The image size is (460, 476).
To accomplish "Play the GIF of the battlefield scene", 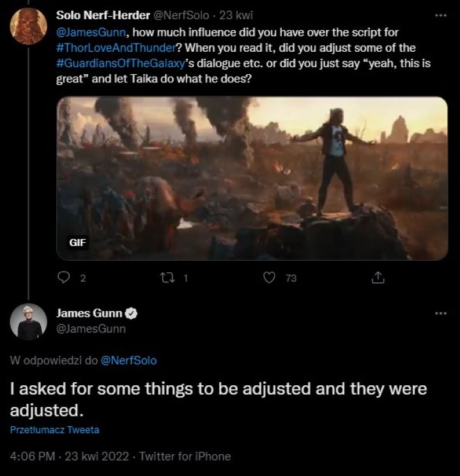I will tap(252, 178).
